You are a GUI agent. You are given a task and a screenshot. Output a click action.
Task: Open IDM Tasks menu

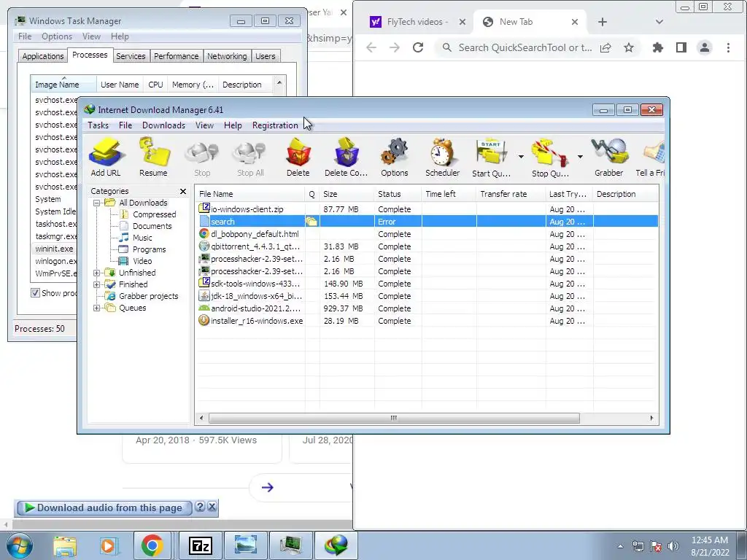(x=98, y=125)
